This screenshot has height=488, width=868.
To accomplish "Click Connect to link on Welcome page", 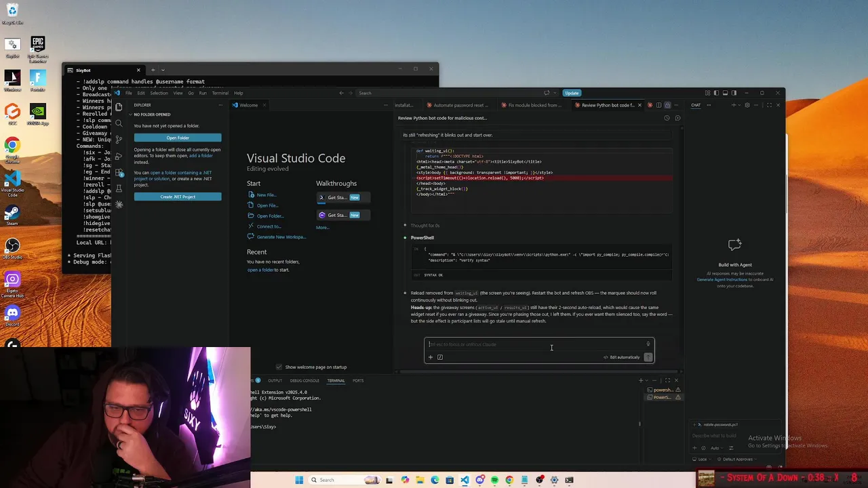I will (268, 226).
